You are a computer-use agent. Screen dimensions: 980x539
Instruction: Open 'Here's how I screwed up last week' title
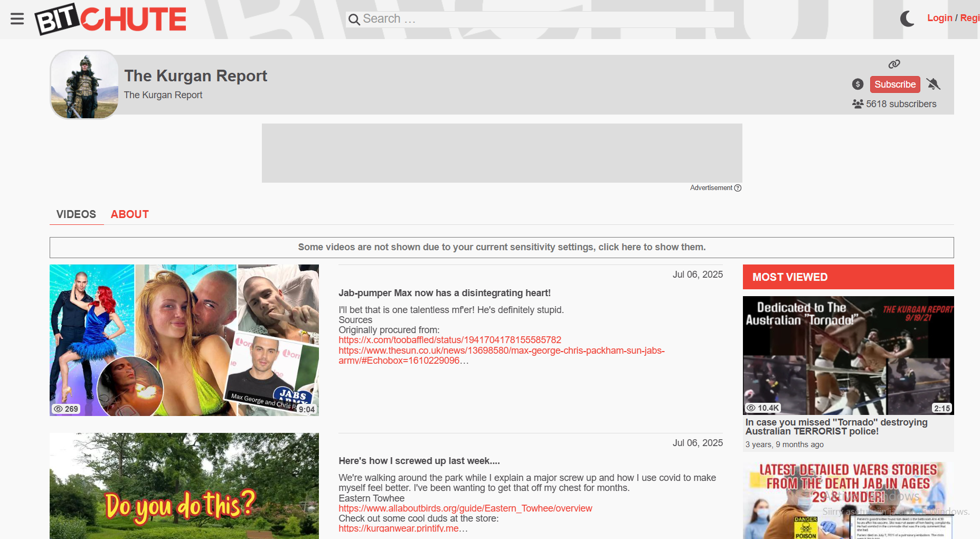coord(419,461)
